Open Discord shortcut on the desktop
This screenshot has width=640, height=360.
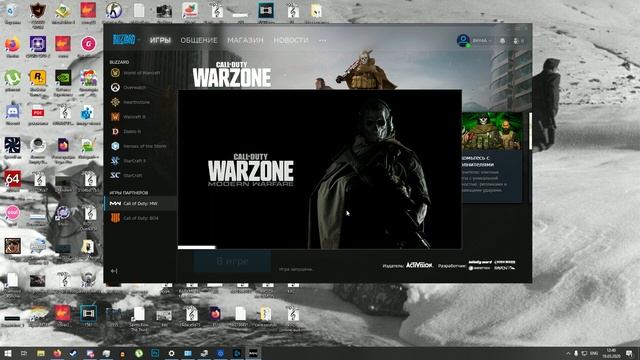(x=13, y=113)
